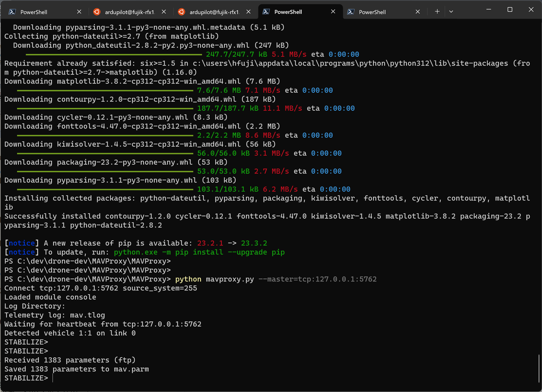Minimize the terminal window
This screenshot has width=542, height=392.
click(x=489, y=9)
